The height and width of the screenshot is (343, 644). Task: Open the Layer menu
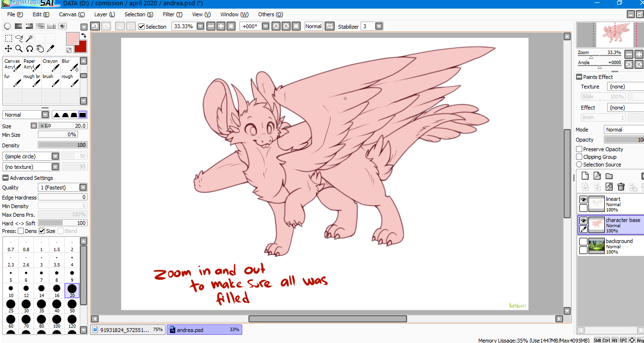pyautogui.click(x=104, y=14)
